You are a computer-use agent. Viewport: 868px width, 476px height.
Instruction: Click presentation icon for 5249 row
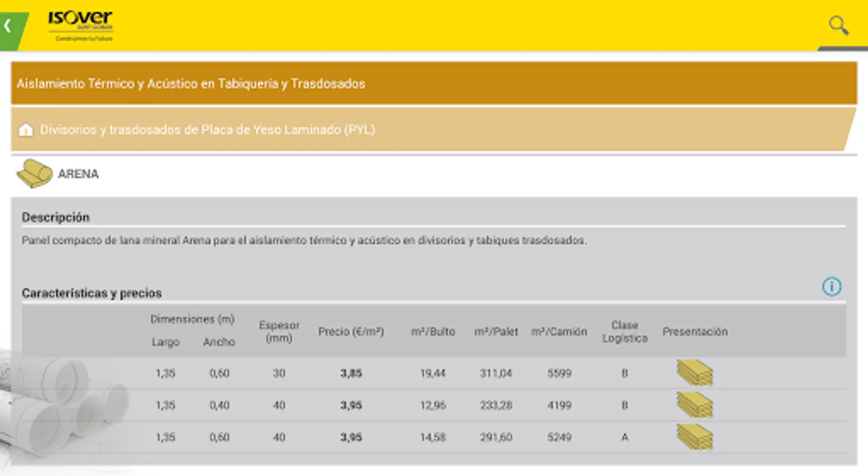click(695, 437)
